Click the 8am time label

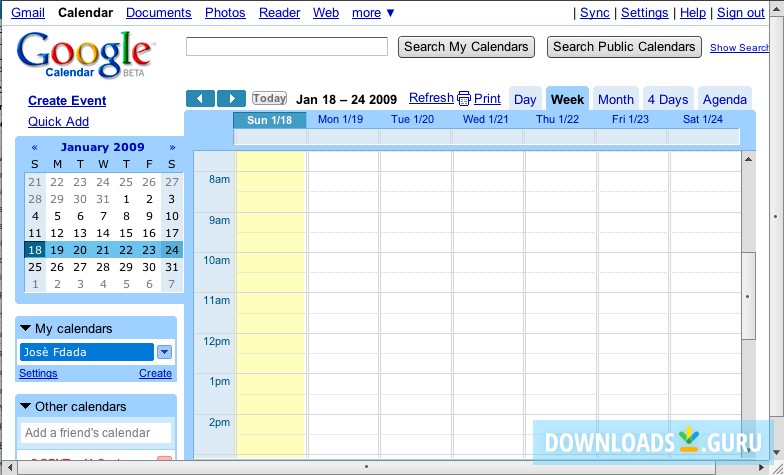pos(219,180)
